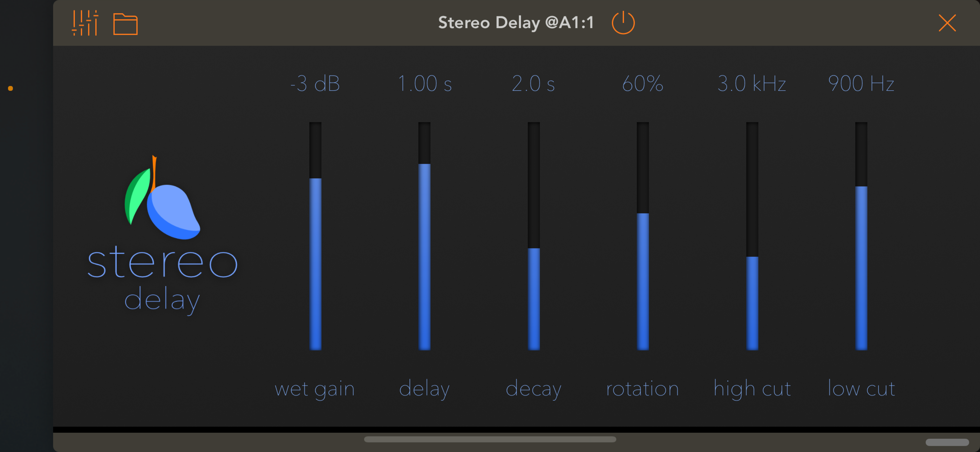980x452 pixels.
Task: Click the delay value showing 1.00 s
Action: [424, 84]
